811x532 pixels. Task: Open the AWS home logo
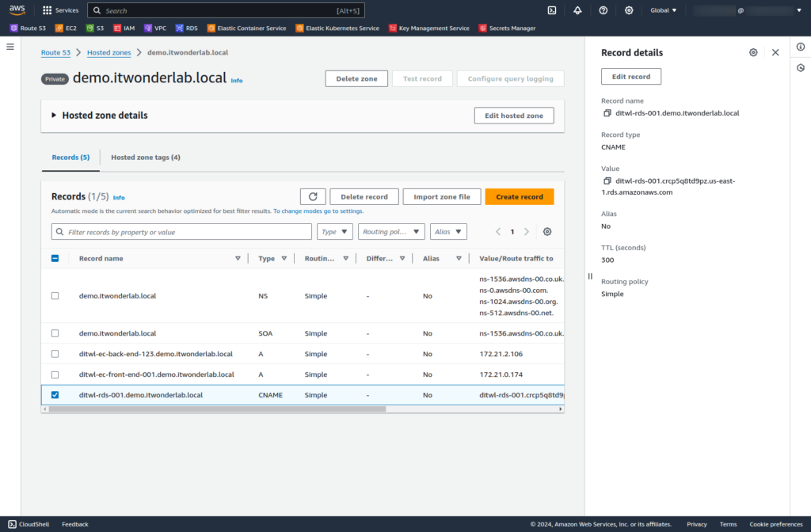[x=17, y=9]
